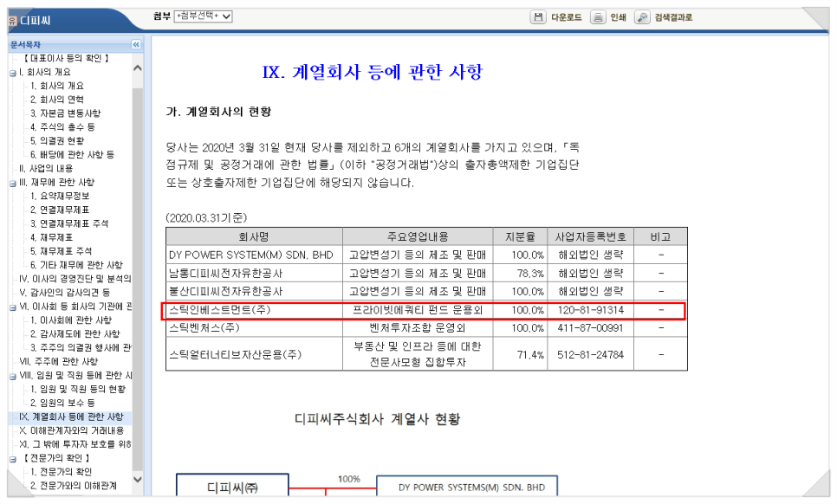Navigate to II. 사업의 내용
837x504 pixels.
coord(46,169)
